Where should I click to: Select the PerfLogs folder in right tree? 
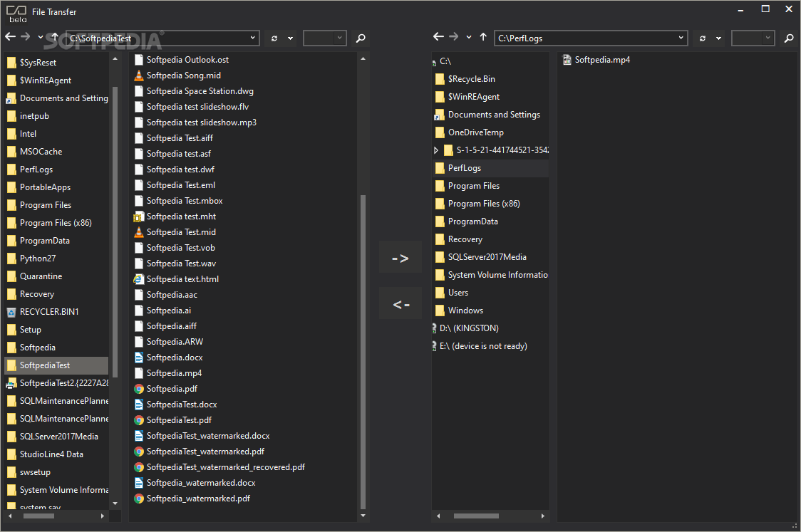pyautogui.click(x=490, y=168)
